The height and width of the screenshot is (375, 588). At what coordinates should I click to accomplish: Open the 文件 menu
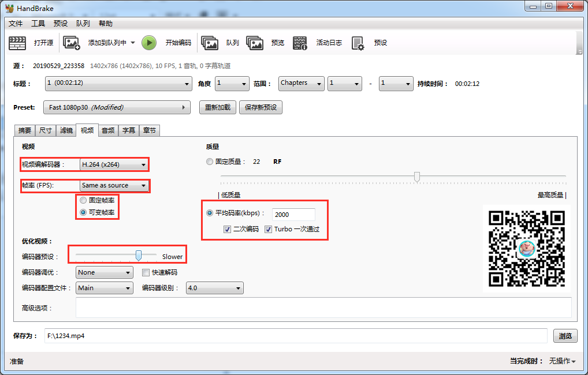(x=16, y=23)
